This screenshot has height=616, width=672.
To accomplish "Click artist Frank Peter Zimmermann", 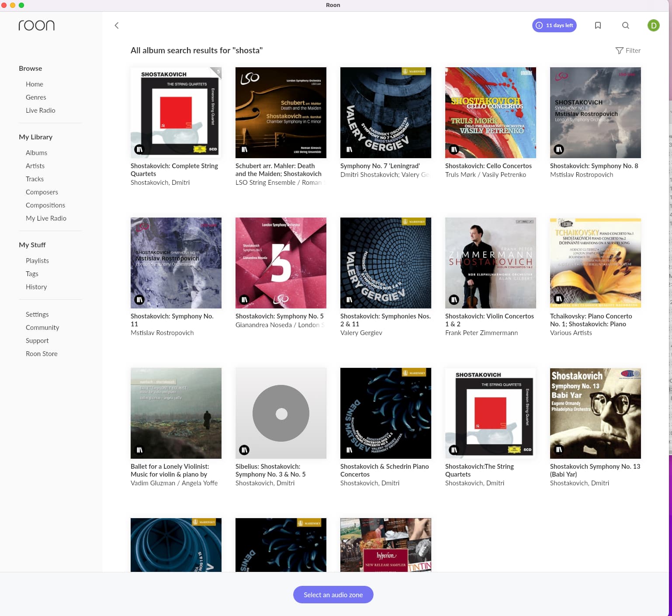I will click(x=481, y=333).
